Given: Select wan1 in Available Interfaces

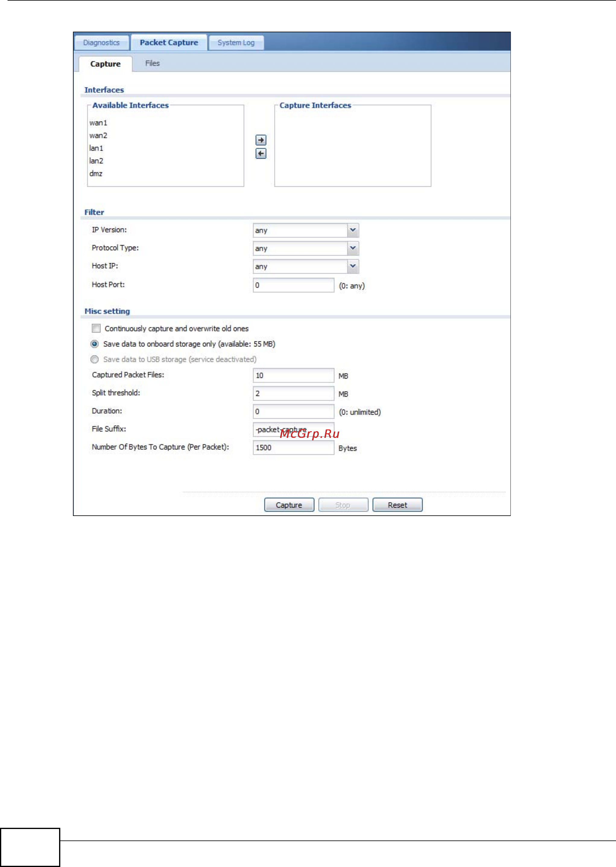Looking at the screenshot, I should (x=98, y=123).
